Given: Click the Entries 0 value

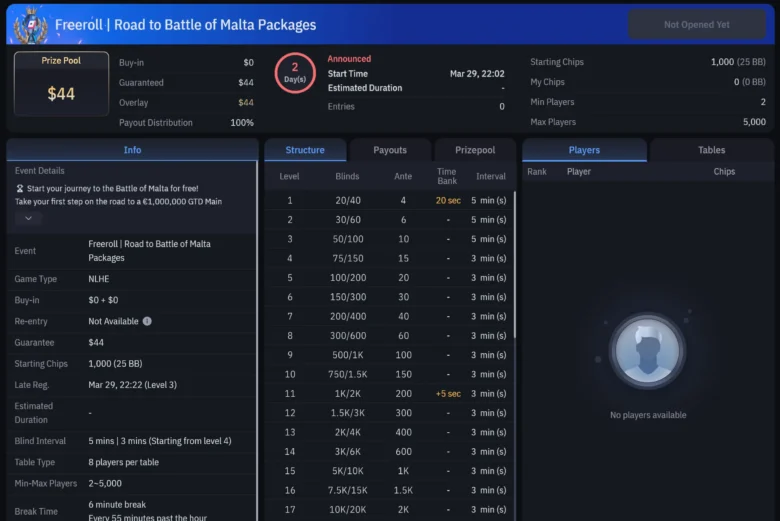Looking at the screenshot, I should [x=502, y=106].
